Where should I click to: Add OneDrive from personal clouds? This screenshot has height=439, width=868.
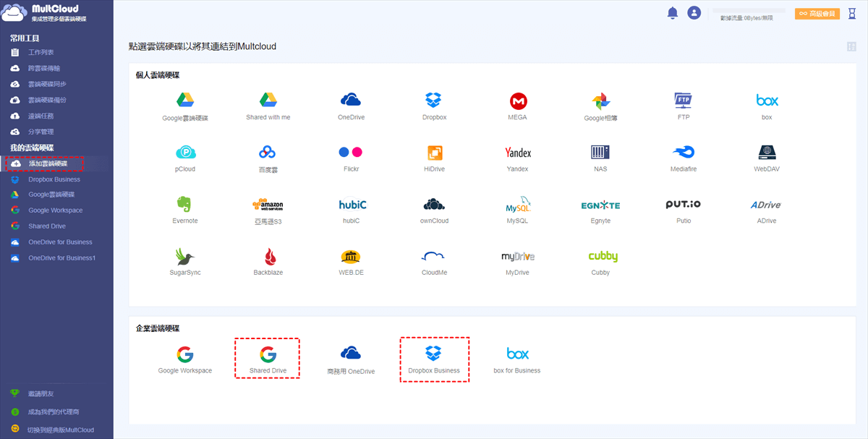[351, 100]
